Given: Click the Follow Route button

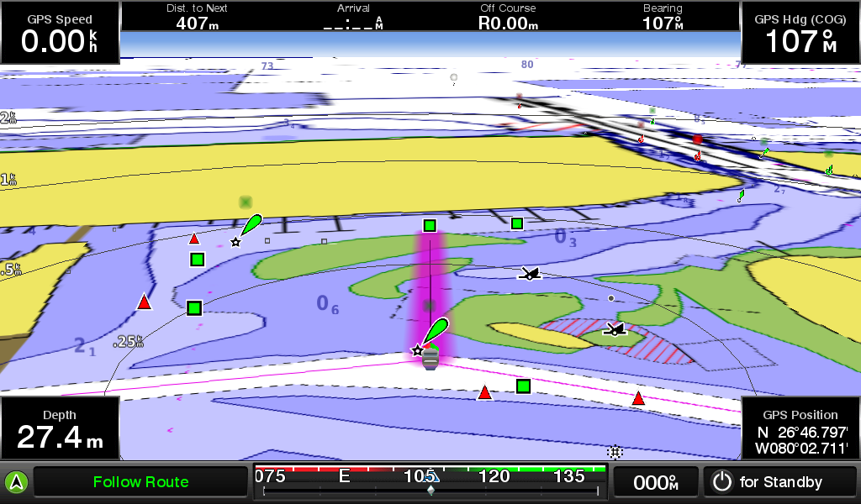Looking at the screenshot, I should (140, 482).
